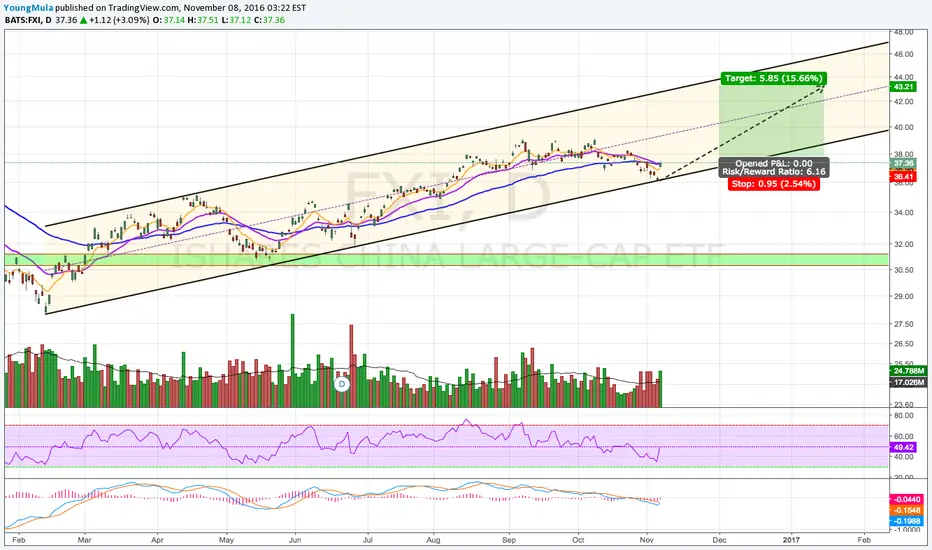
Task: Click the 17.026M volume average tag
Action: click(x=908, y=382)
